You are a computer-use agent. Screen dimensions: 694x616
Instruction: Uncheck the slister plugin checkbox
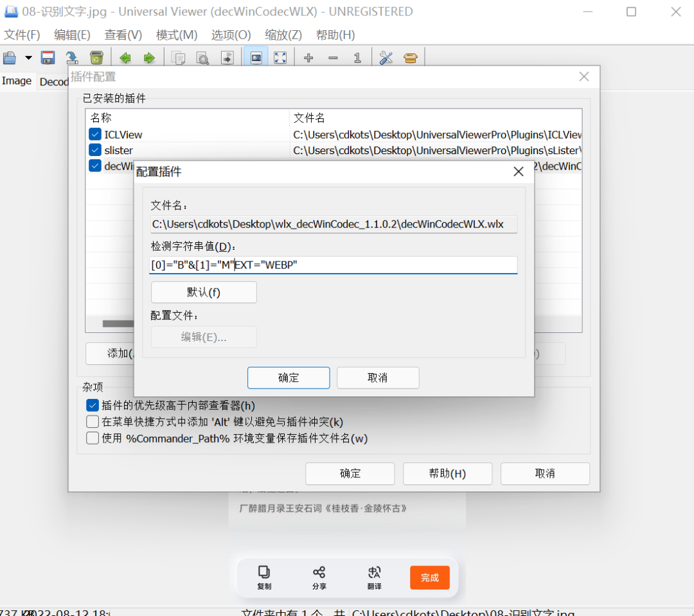pyautogui.click(x=94, y=150)
